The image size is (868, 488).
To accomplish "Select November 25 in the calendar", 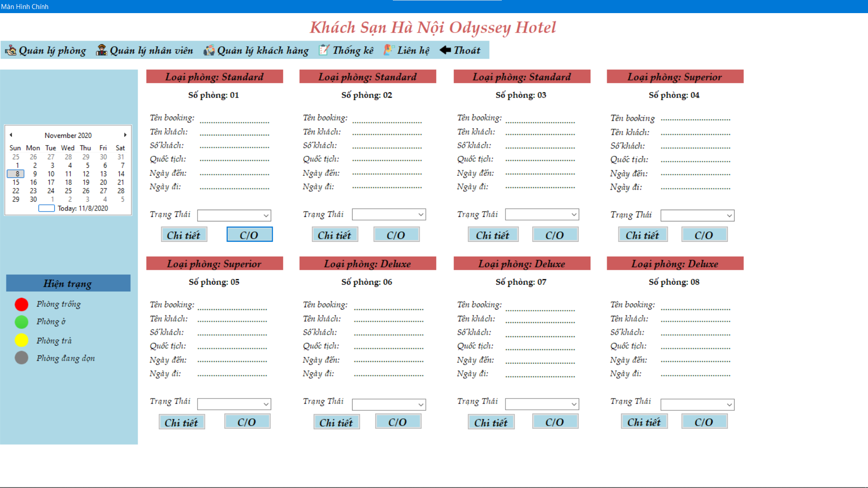I will (68, 191).
